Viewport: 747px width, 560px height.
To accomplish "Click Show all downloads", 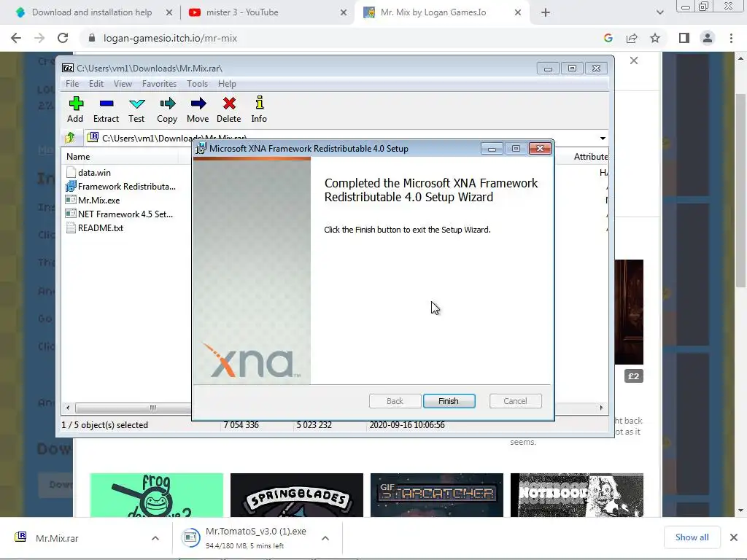I will pos(692,537).
